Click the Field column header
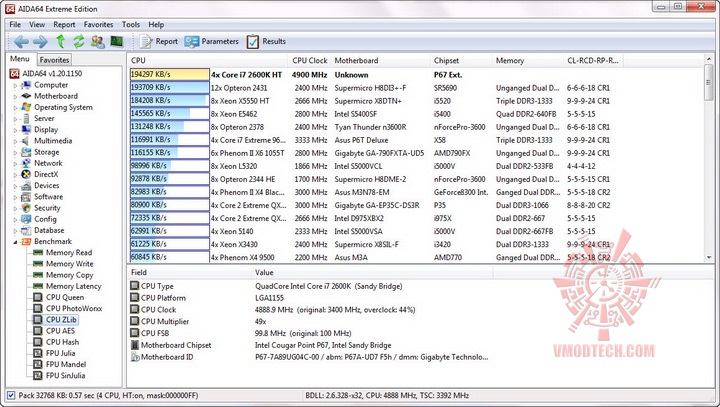 (190, 272)
